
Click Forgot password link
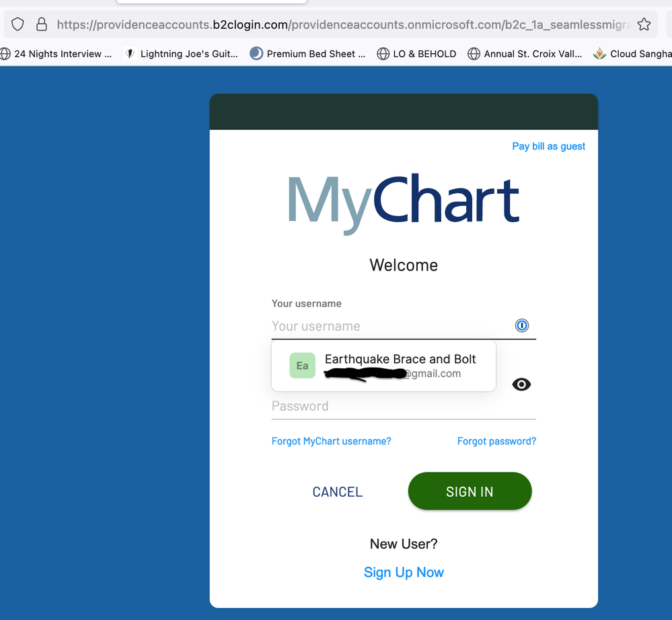point(496,442)
